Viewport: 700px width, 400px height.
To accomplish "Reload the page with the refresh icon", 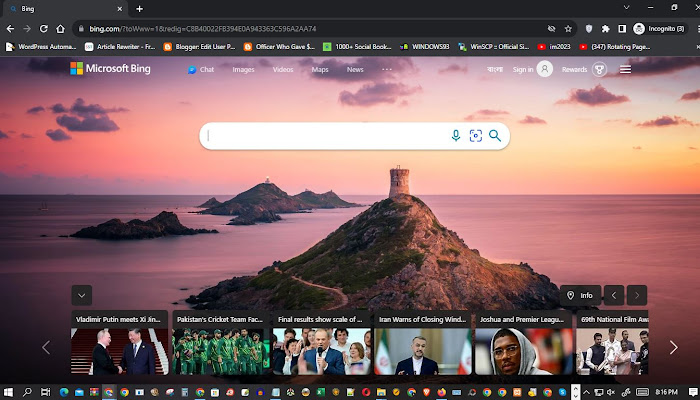I will (x=44, y=29).
